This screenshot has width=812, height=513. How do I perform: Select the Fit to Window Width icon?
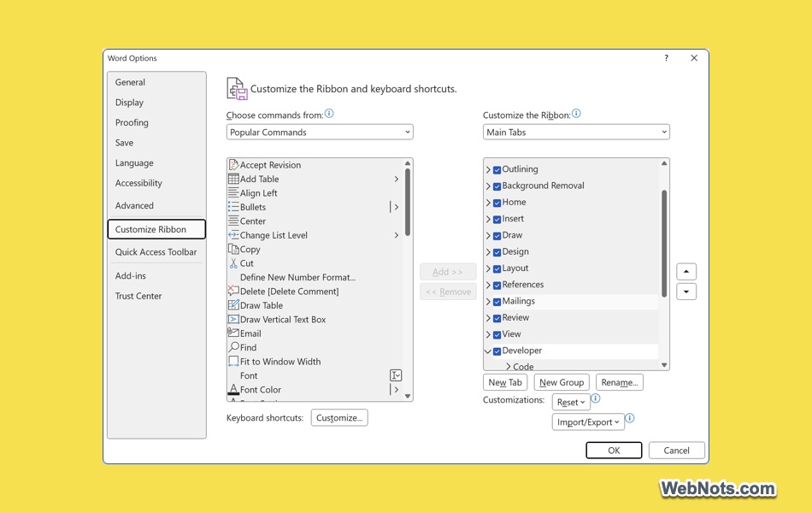point(233,361)
